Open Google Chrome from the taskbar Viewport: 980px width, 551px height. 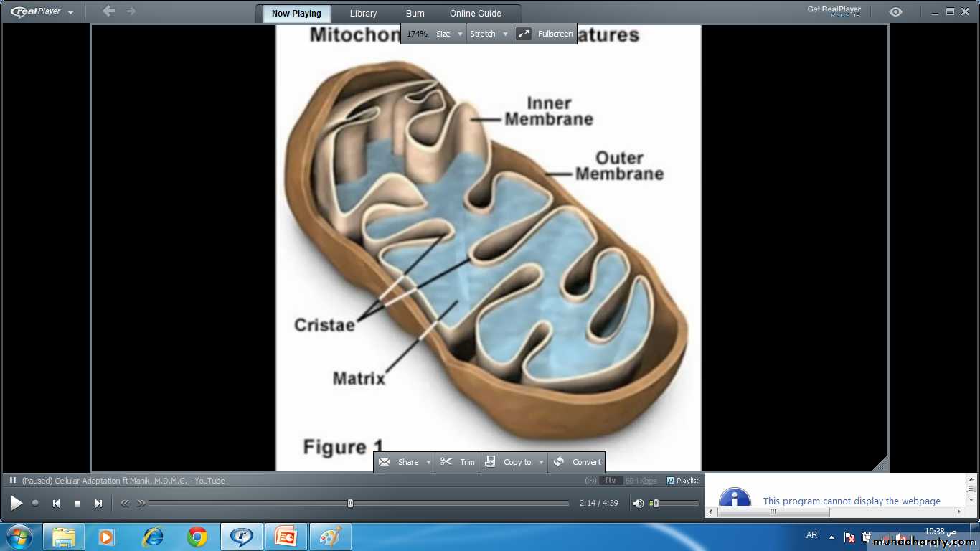pyautogui.click(x=197, y=537)
